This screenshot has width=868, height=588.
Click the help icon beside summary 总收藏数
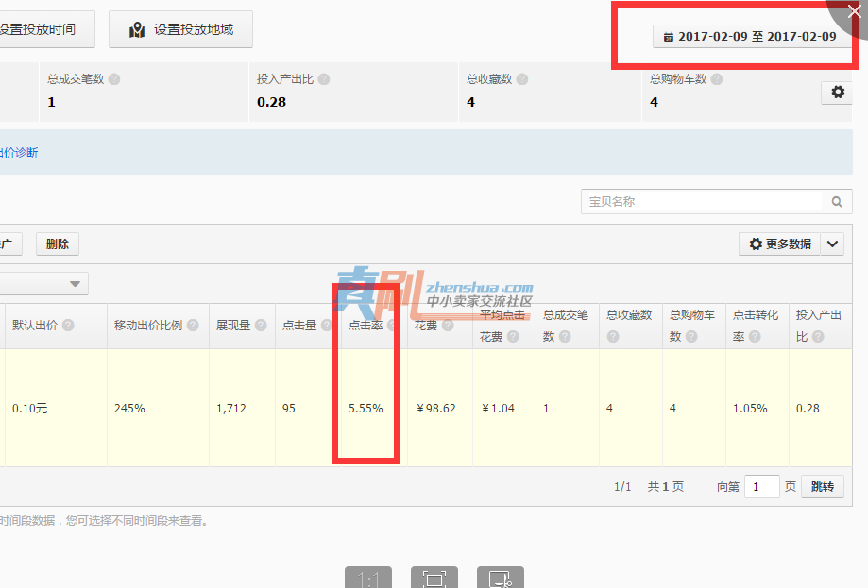pos(522,79)
